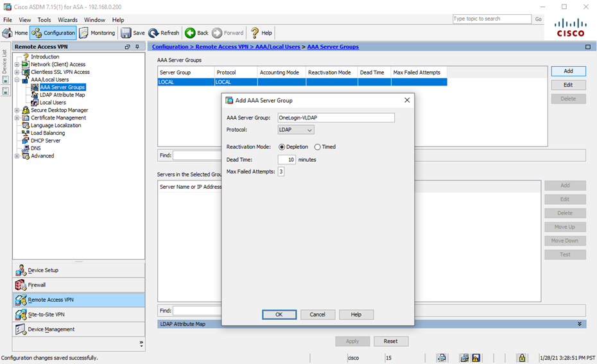Viewport: 597px width, 364px height.
Task: Open Help from the toolbar
Action: (261, 33)
